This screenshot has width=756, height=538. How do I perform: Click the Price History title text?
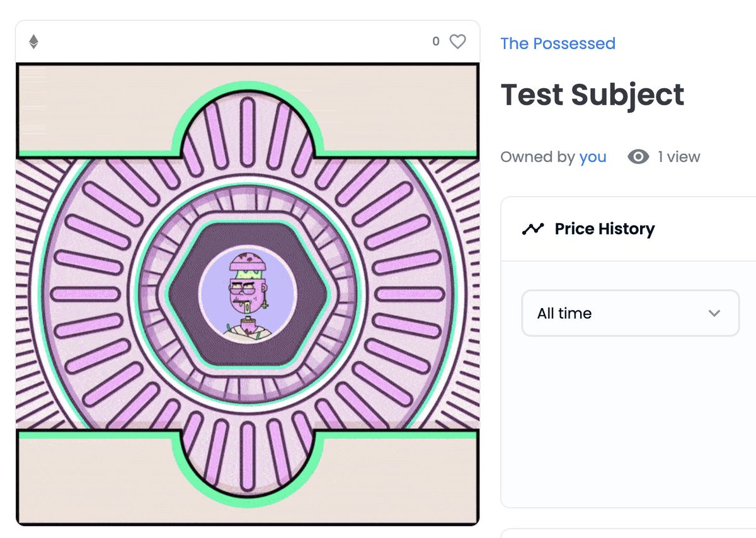point(605,229)
